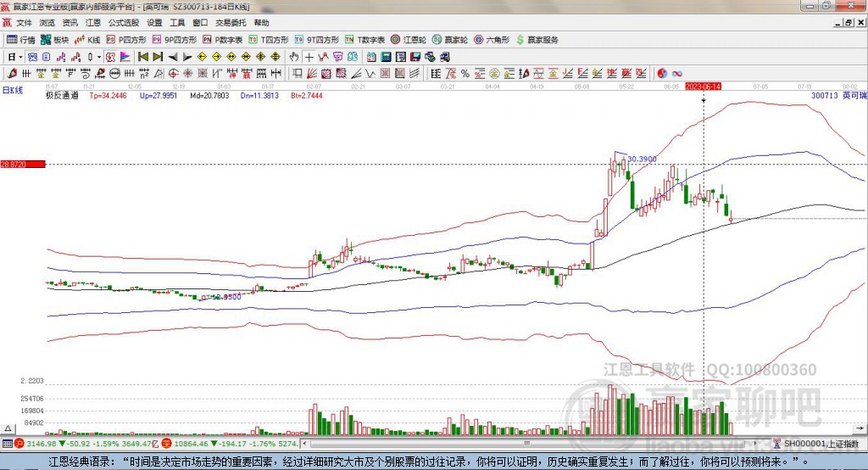The image size is (868, 470).
Task: Click the last yellow diamond four-arrow icon
Action: (275, 57)
